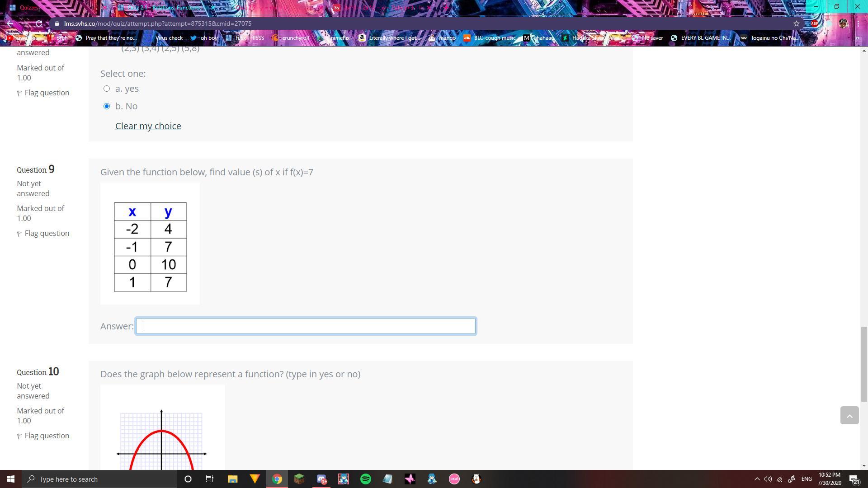Open Discord from the taskbar
The height and width of the screenshot is (488, 868).
[x=321, y=479]
